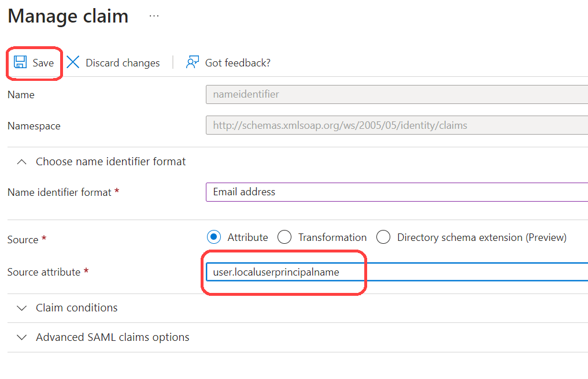The image size is (588, 379).
Task: Click the chevron beside Advanced SAML claims options
Action: pyautogui.click(x=22, y=337)
